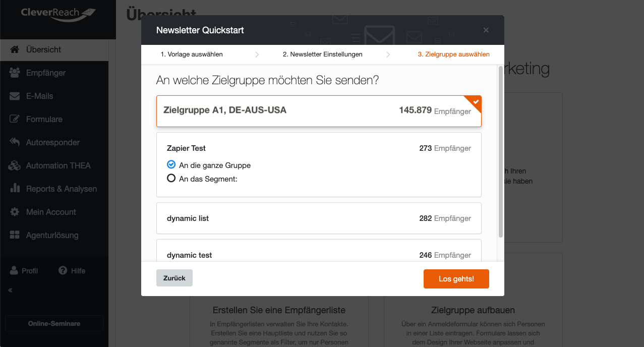Click the 273 Empfänger count
Image resolution: width=644 pixels, height=347 pixels.
tap(445, 148)
